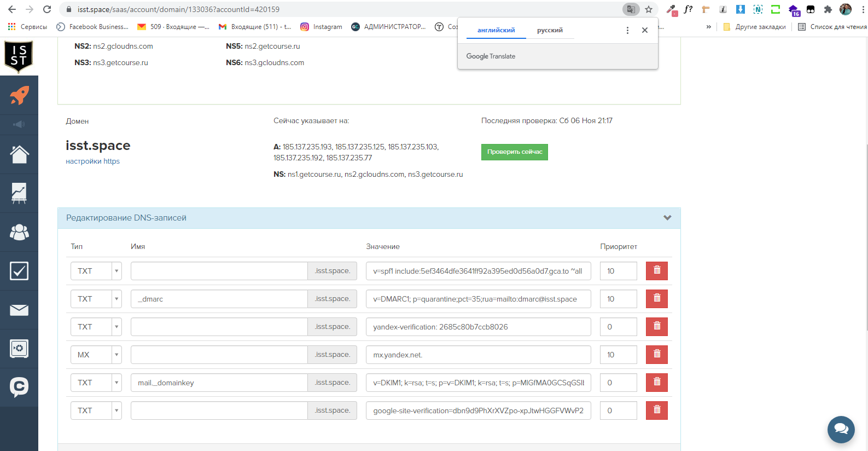Open the users group icon in the sidebar

click(x=19, y=232)
